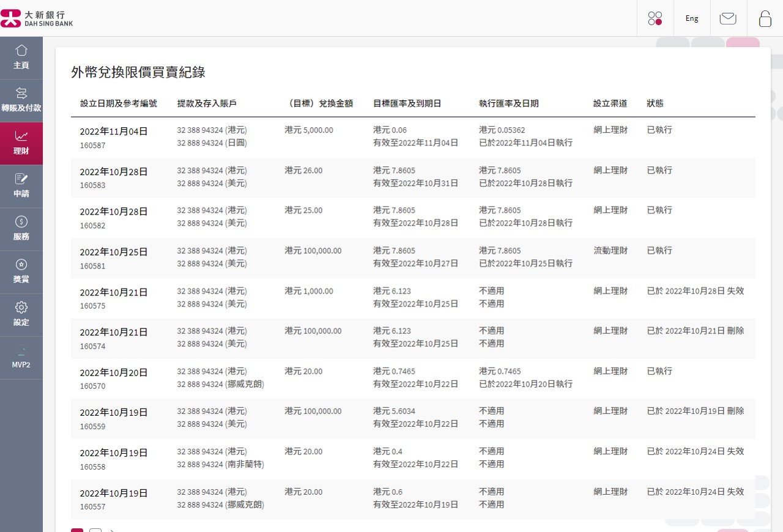Open the message inbox envelope icon

coord(728,18)
